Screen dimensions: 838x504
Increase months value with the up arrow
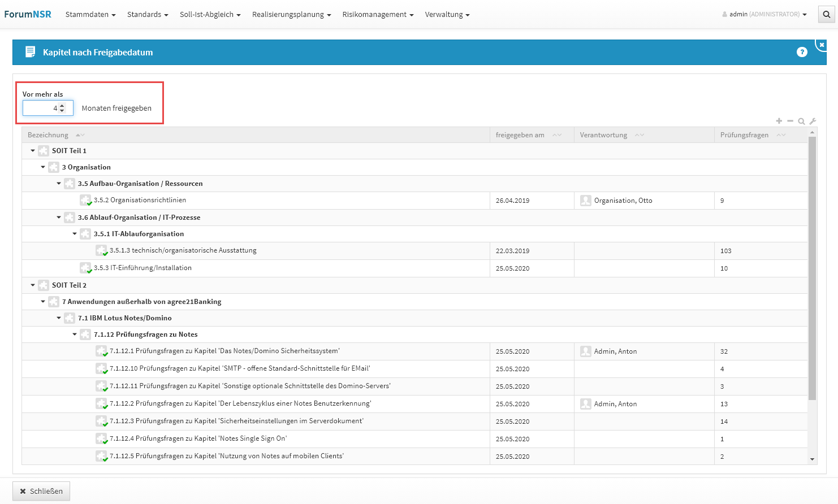(x=62, y=105)
